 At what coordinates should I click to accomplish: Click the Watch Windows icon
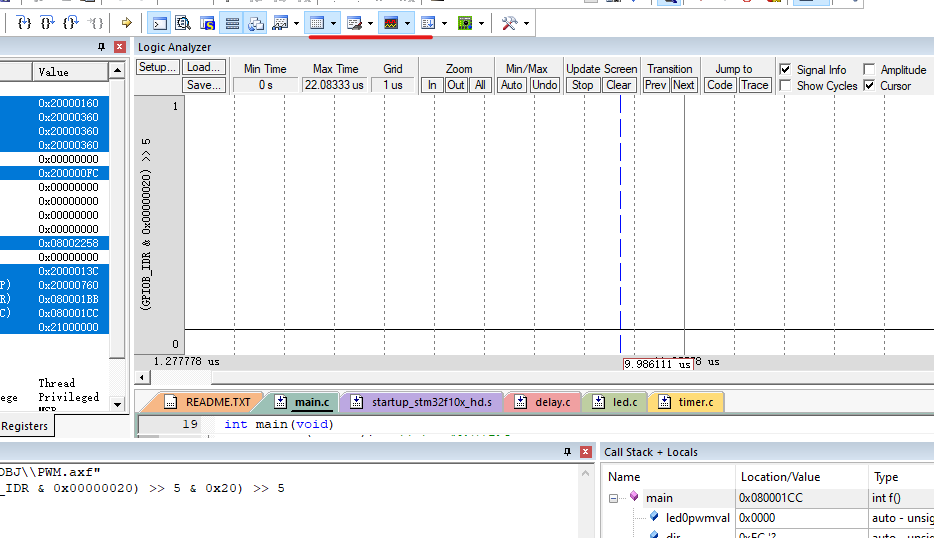coord(280,23)
